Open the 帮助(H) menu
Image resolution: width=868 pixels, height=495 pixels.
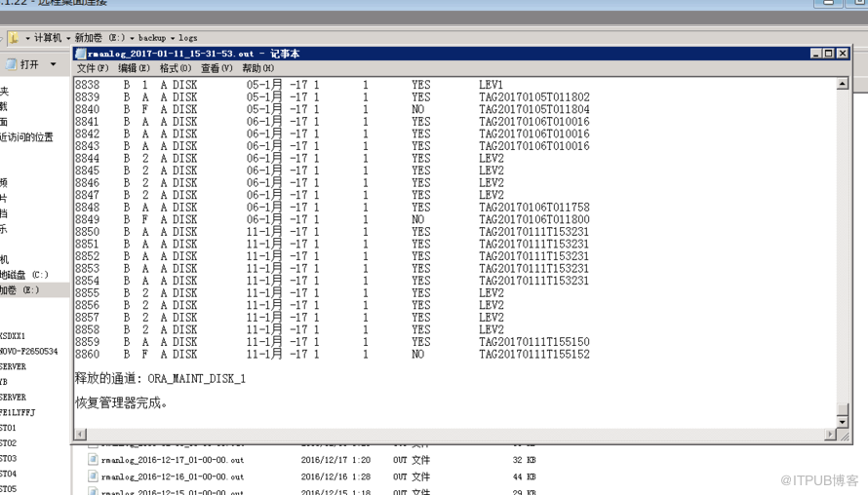pos(258,68)
